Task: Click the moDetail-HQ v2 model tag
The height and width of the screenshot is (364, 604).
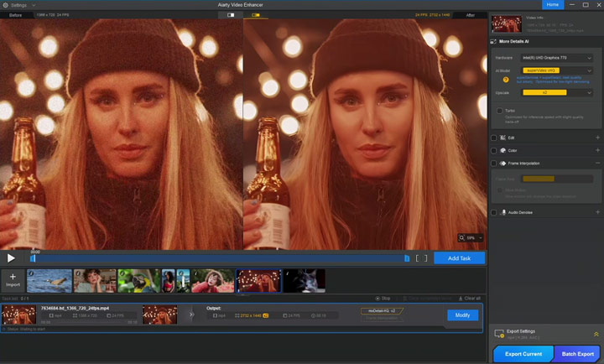Action: 382,311
